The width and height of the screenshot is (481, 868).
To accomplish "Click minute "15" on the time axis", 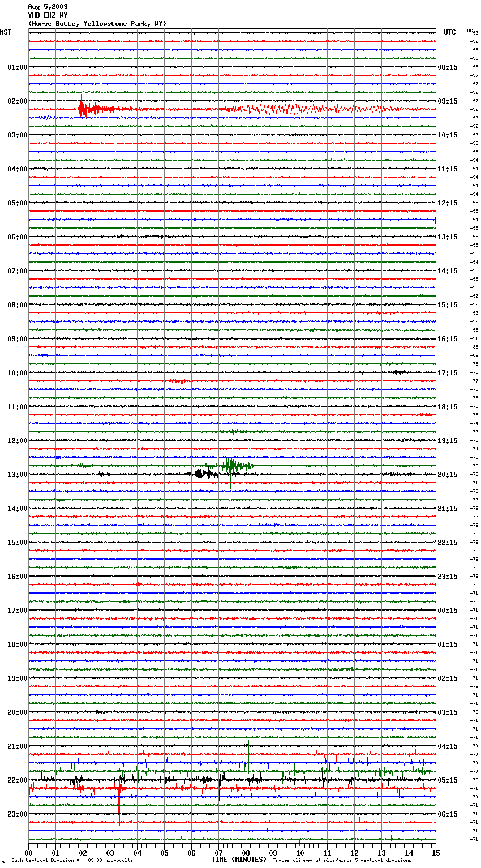I will click(436, 853).
